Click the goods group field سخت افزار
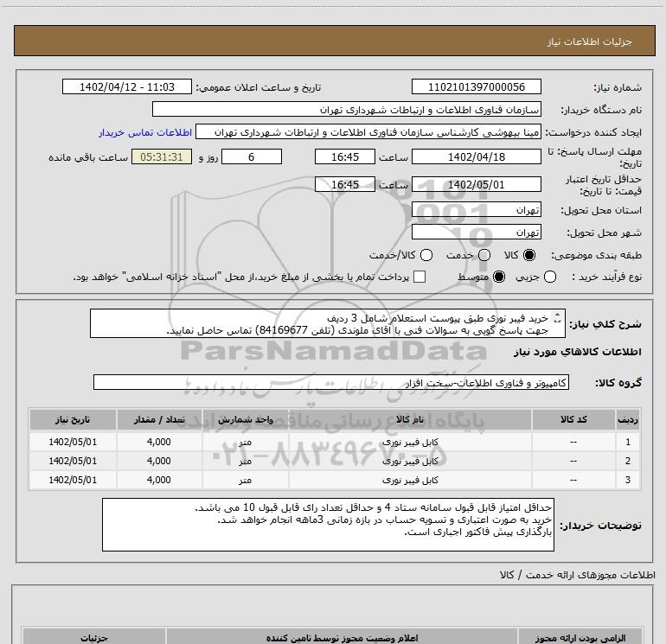The image size is (666, 644). (x=331, y=382)
